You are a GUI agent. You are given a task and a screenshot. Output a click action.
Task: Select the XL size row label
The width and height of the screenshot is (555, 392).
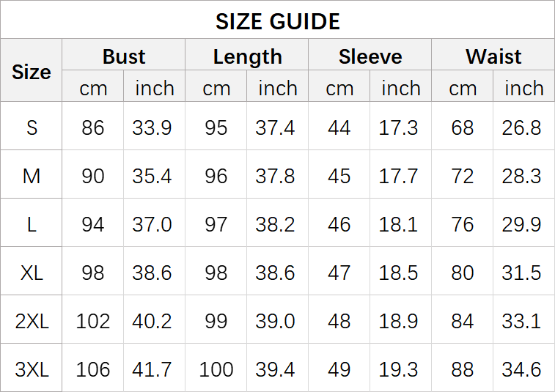point(32,273)
